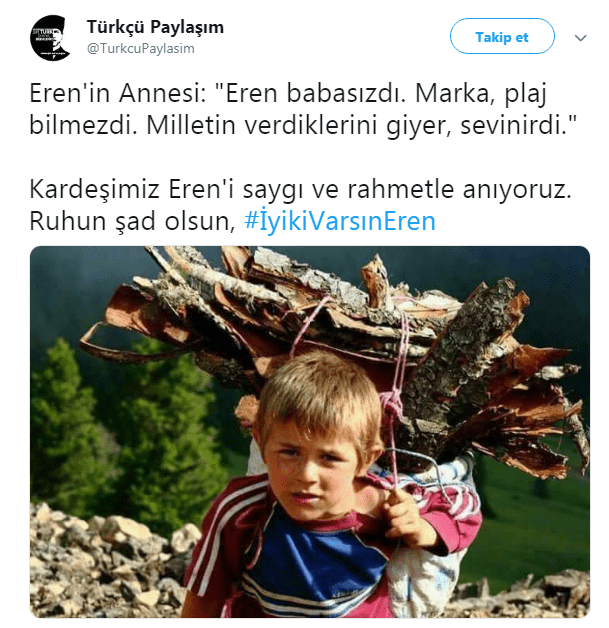Open the tweet's more-actions caret icon
This screenshot has width=609, height=628.
pos(580,38)
